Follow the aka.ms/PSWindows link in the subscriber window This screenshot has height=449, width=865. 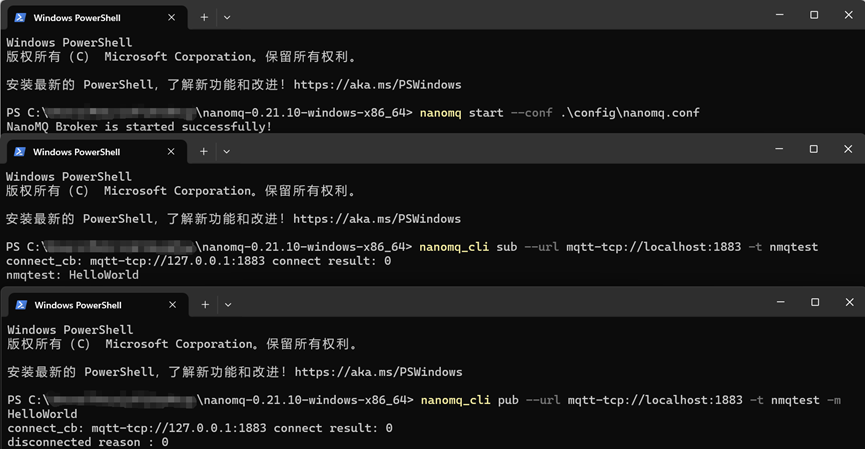pyautogui.click(x=377, y=218)
